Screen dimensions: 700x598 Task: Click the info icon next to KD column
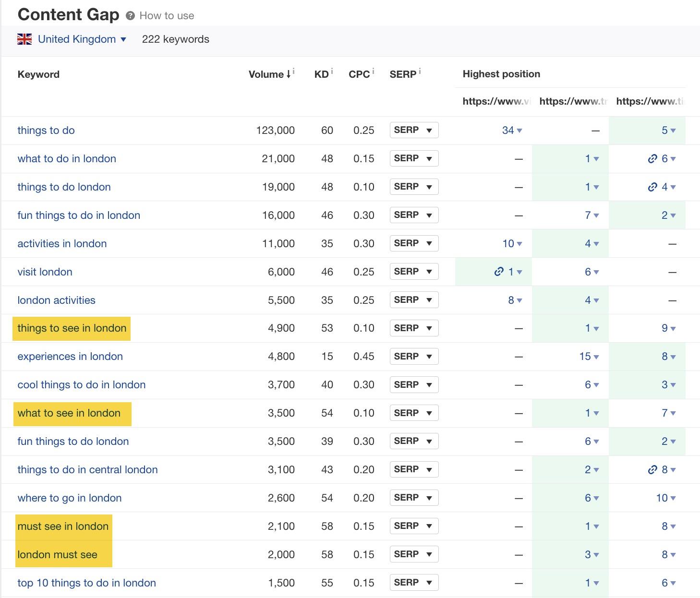pos(331,70)
